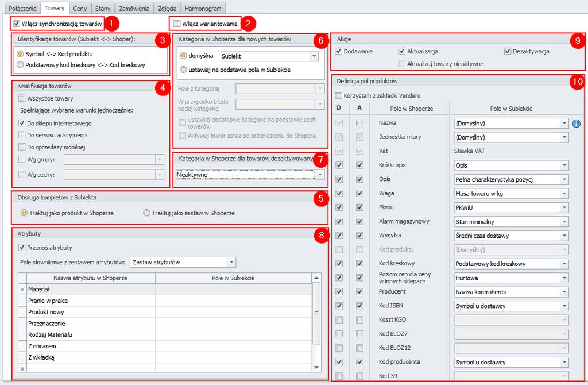Screen dimensions: 588x385
Task: Click attributes table scroll down arrow
Action: point(316,367)
